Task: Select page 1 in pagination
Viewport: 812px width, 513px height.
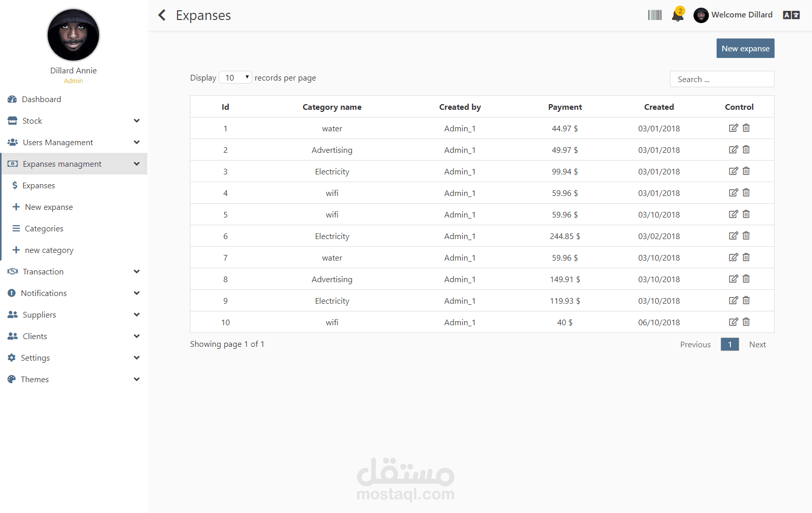Action: [730, 344]
